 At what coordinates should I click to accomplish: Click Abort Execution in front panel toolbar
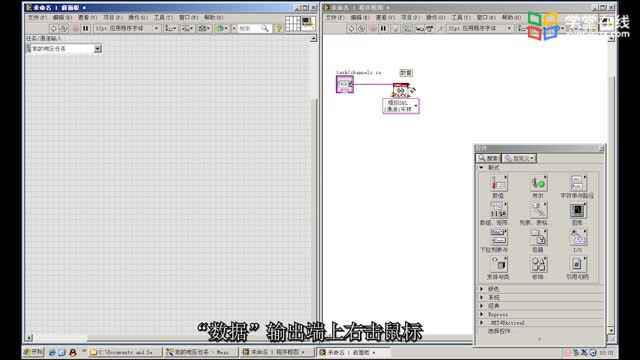[x=76, y=28]
